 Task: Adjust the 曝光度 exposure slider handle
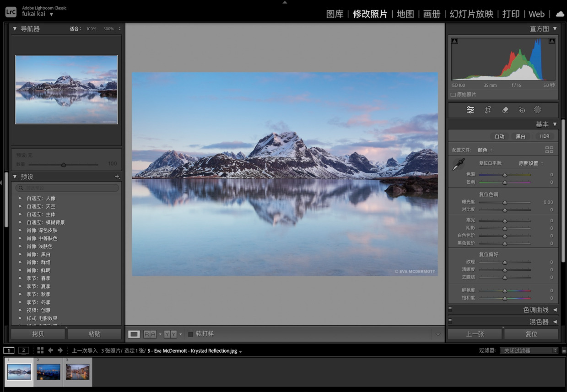[x=505, y=202]
